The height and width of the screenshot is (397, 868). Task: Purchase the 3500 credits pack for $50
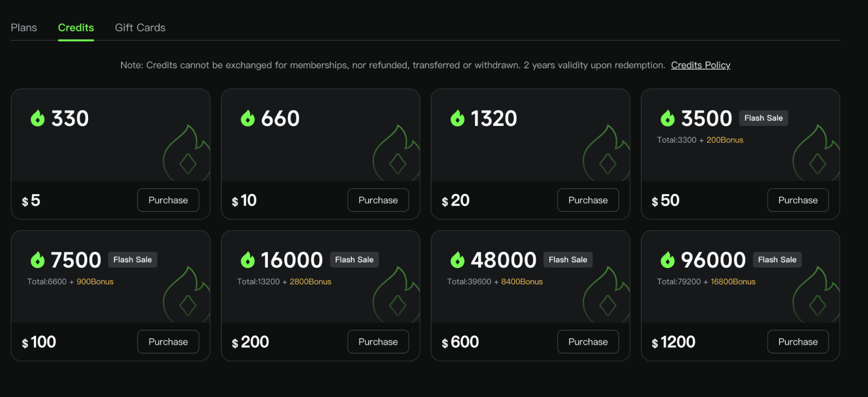tap(798, 200)
